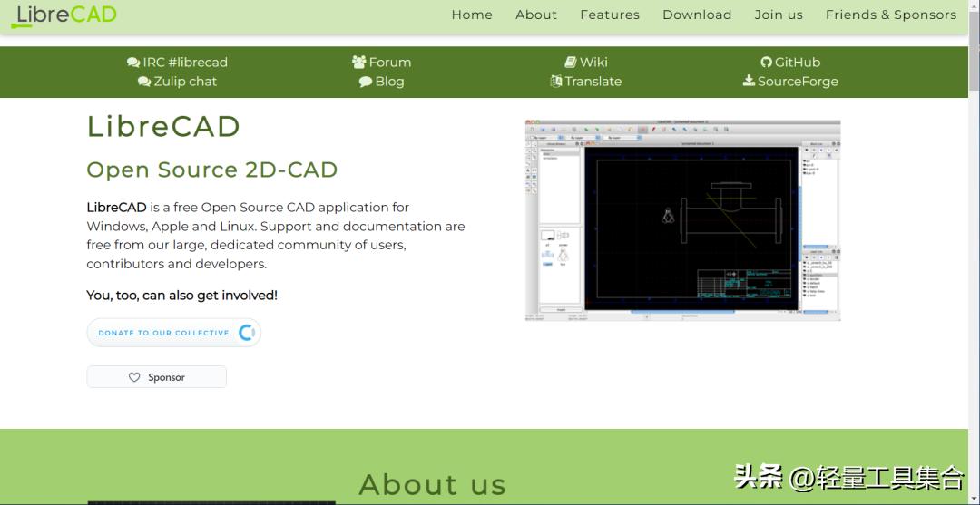Click the "About us" heading

tap(433, 484)
